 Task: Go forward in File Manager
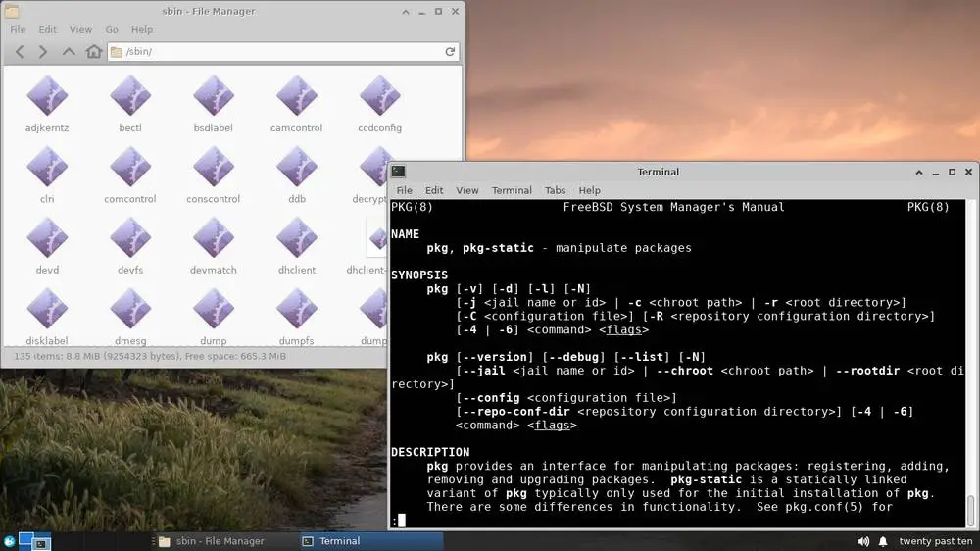coord(43,51)
